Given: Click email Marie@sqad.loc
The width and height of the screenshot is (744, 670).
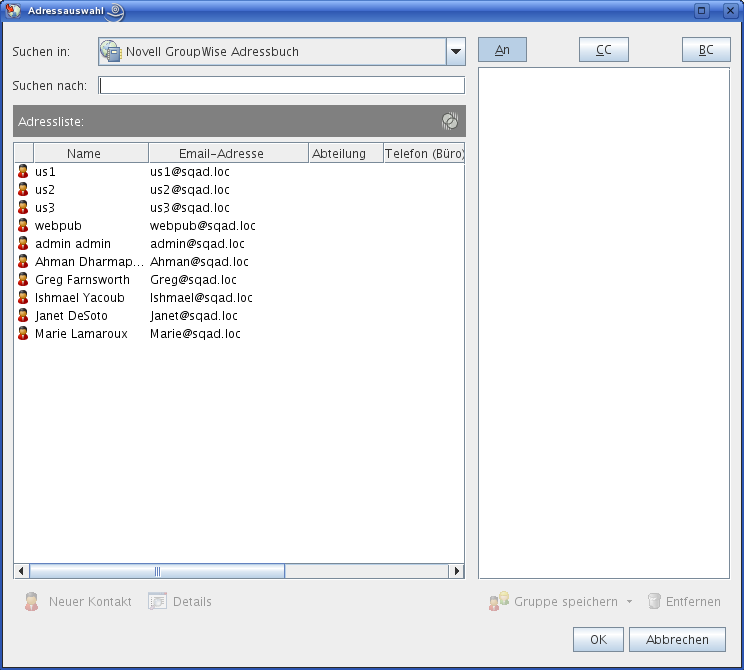Looking at the screenshot, I should click(x=195, y=334).
